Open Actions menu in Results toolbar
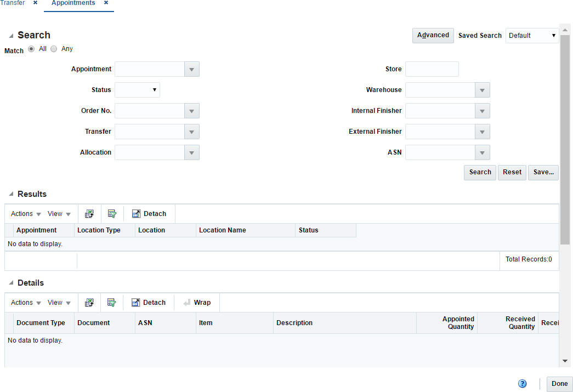Viewport: 573px width, 392px height. pos(26,214)
